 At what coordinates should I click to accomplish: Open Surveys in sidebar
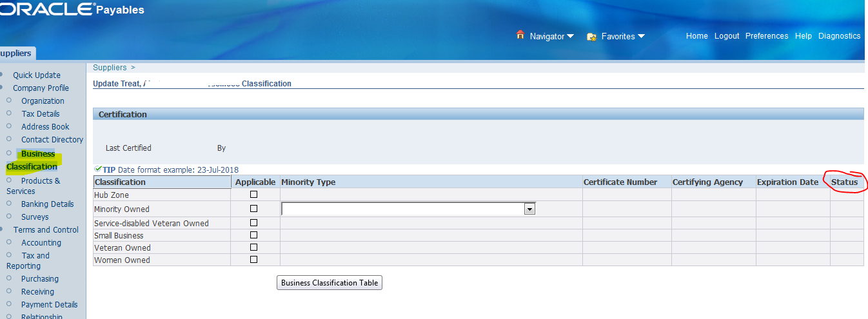tap(35, 217)
